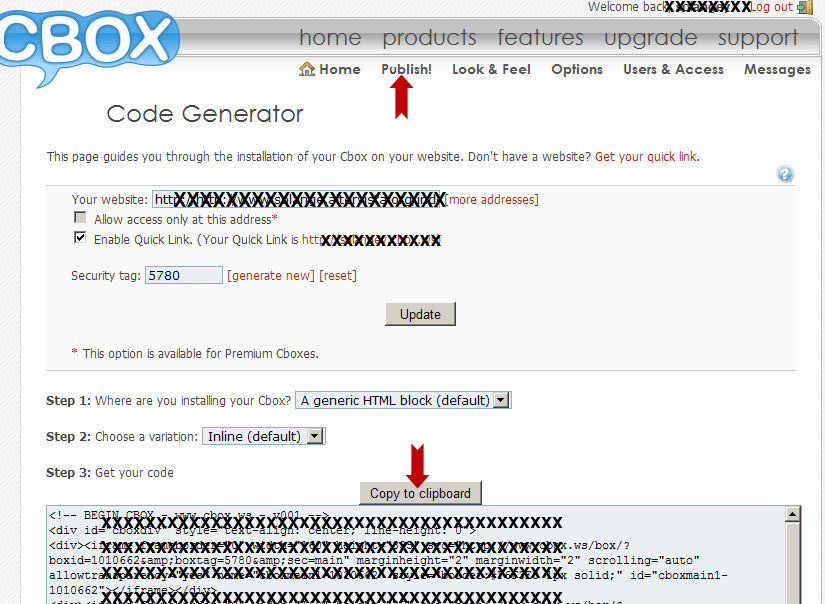825x604 pixels.
Task: Open the features menu item
Action: tap(540, 38)
